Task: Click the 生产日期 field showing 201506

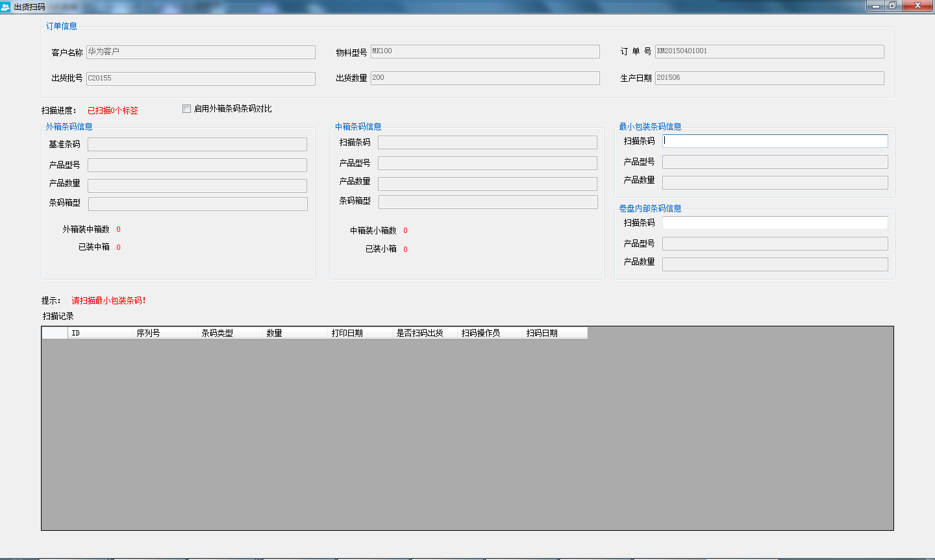Action: 769,78
